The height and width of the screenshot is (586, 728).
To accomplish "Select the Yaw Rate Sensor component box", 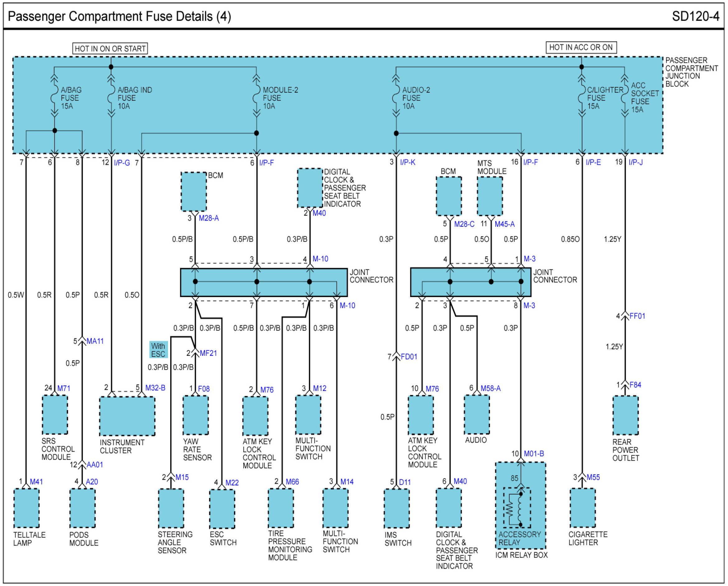I will 195,415.
